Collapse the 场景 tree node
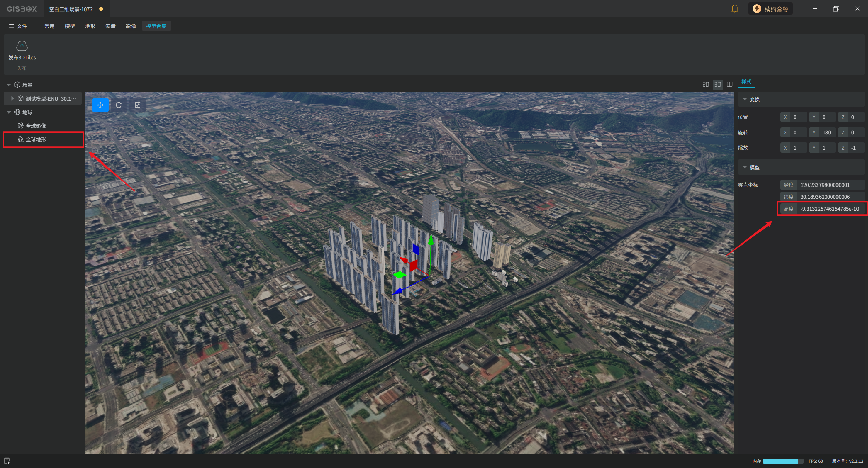This screenshot has width=868, height=468. coord(9,85)
